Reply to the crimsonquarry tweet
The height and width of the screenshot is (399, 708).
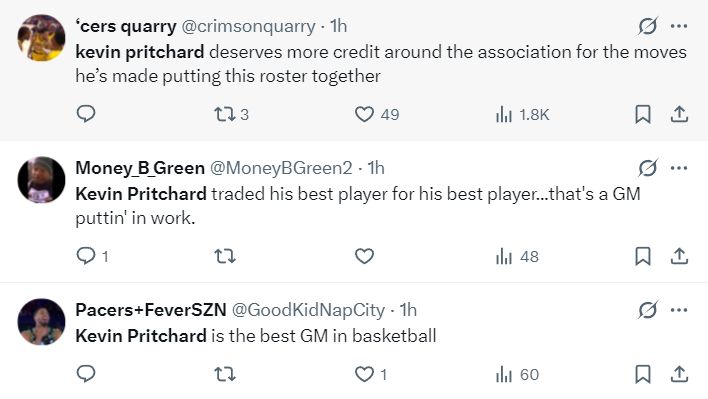tap(86, 114)
